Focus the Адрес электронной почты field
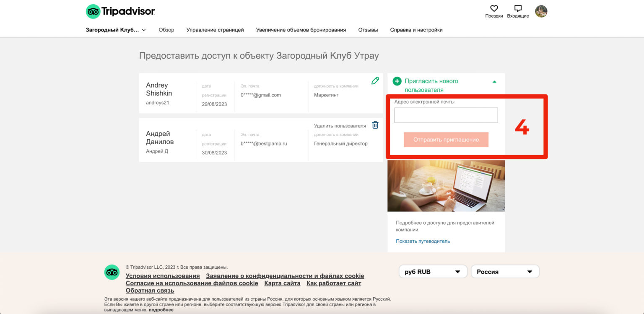Image resolution: width=644 pixels, height=314 pixels. [x=446, y=115]
